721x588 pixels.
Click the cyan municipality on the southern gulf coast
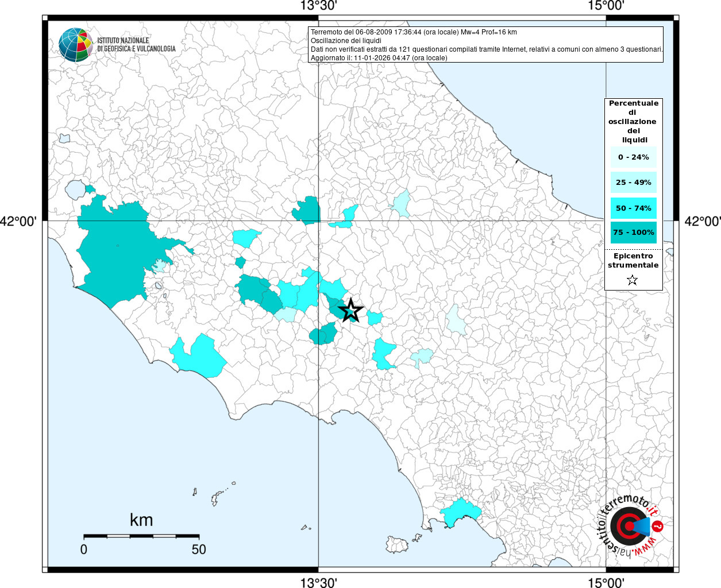(460, 513)
